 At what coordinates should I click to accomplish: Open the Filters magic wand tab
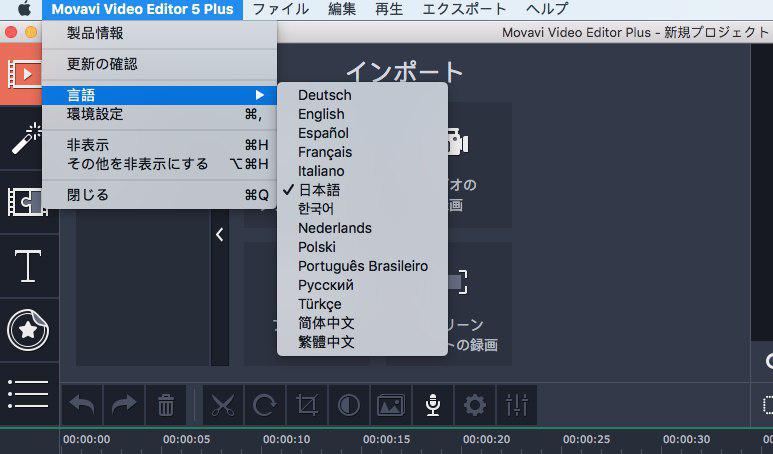27,139
